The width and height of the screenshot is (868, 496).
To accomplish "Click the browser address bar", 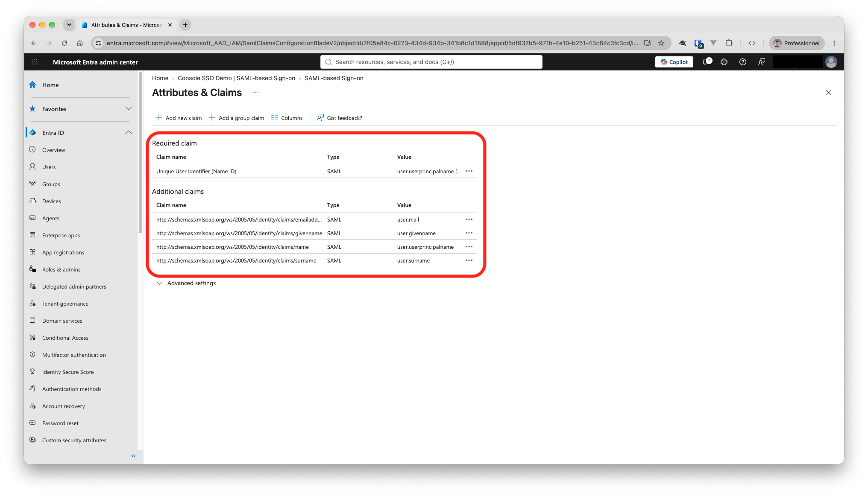I will (372, 43).
